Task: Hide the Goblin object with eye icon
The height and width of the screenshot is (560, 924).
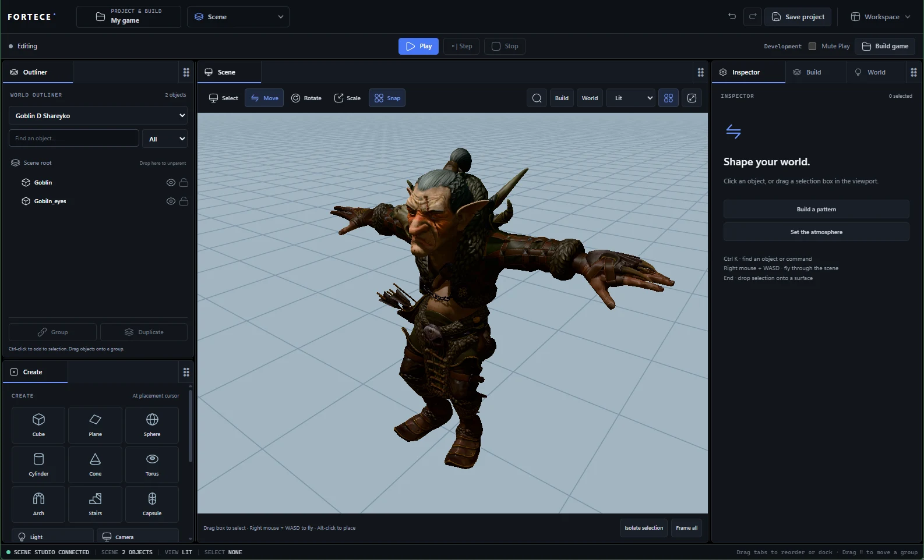Action: (171, 182)
